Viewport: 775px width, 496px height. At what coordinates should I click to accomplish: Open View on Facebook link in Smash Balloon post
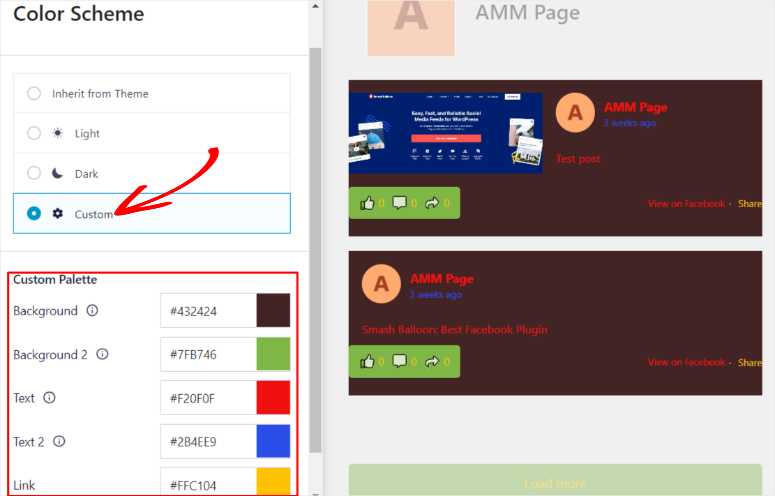coord(686,362)
